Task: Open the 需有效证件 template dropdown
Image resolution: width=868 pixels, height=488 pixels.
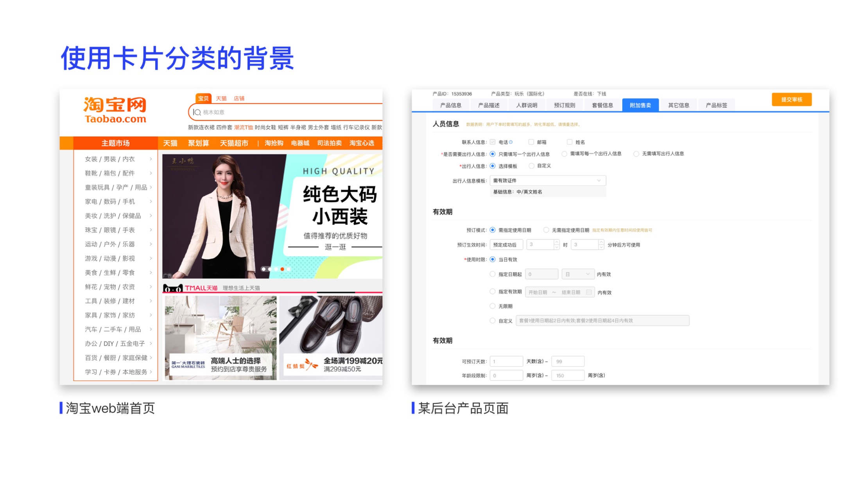Action: [547, 181]
